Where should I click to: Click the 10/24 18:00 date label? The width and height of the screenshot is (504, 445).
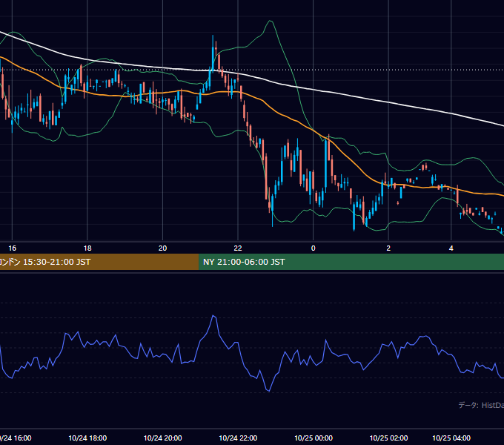coord(87,438)
